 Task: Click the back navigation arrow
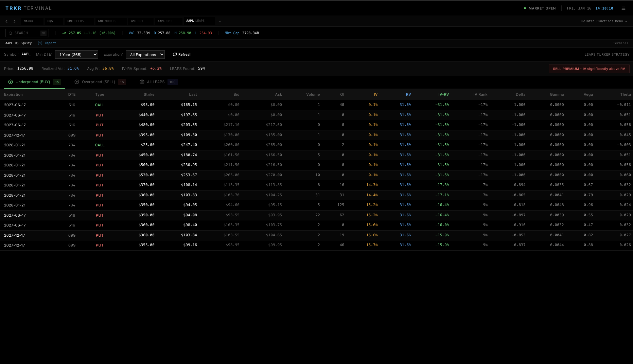pos(6,21)
